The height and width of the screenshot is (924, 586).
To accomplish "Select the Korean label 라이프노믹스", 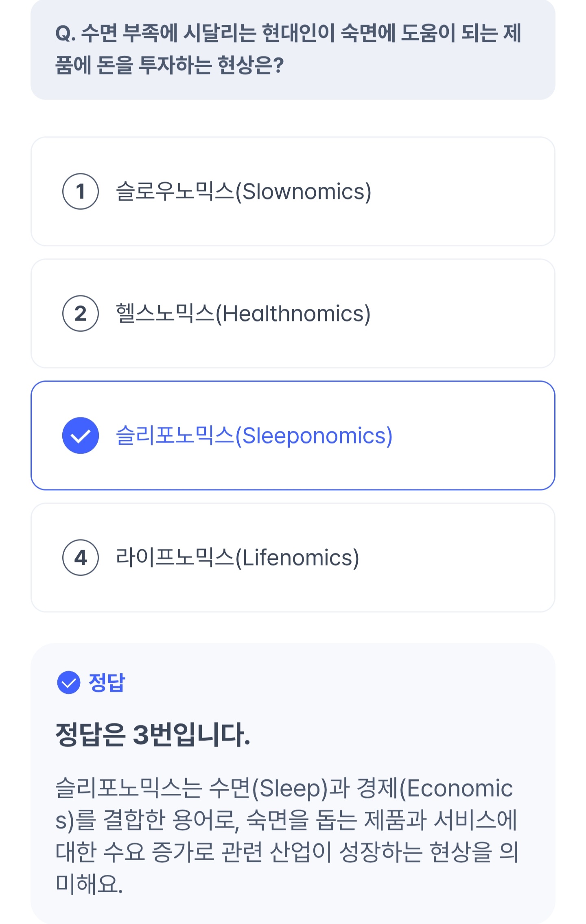I will [x=175, y=557].
